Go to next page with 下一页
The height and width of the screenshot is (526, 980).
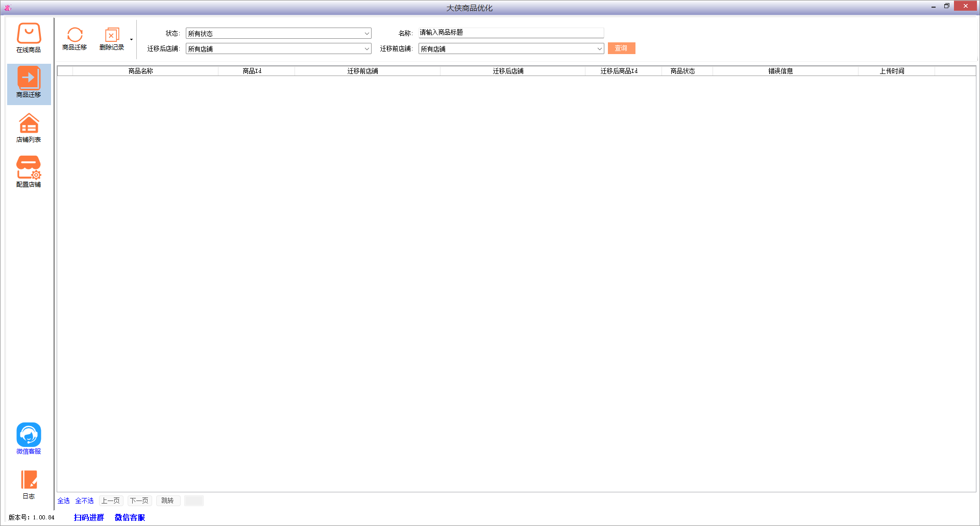(x=139, y=500)
